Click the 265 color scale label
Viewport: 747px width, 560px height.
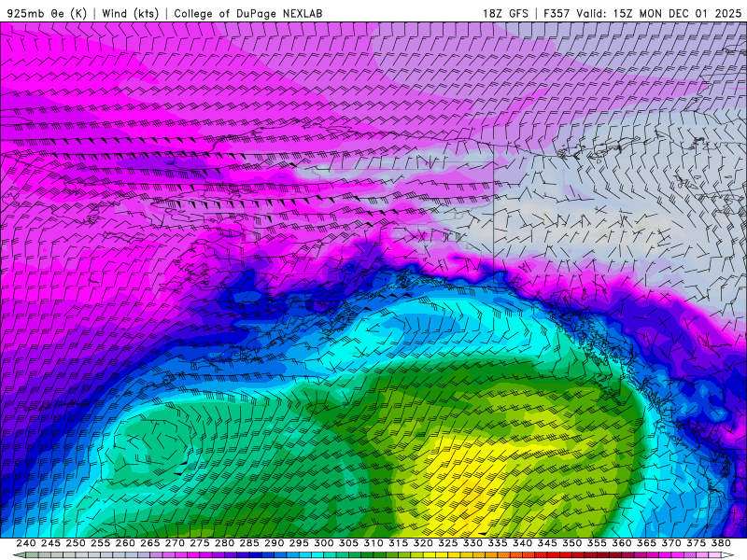(149, 543)
